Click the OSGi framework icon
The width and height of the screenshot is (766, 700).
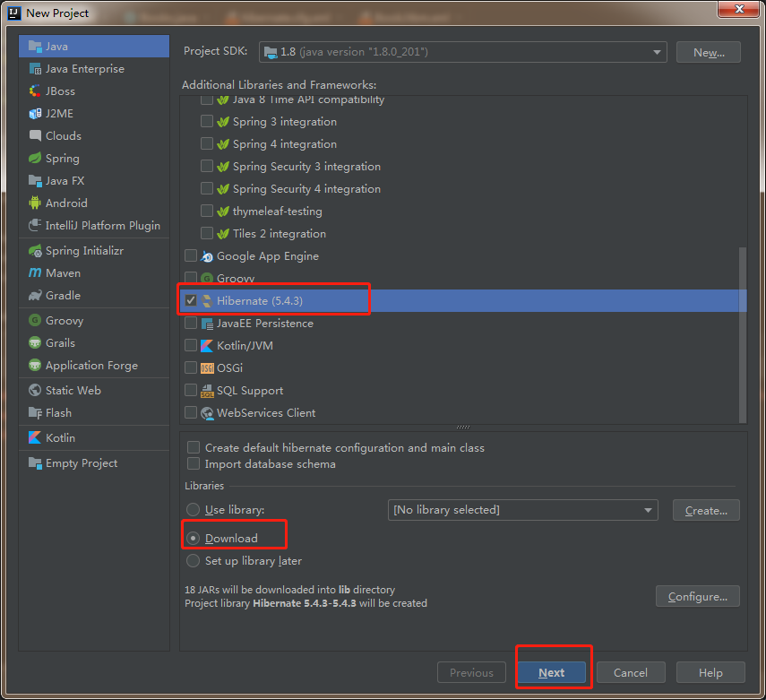pos(207,368)
